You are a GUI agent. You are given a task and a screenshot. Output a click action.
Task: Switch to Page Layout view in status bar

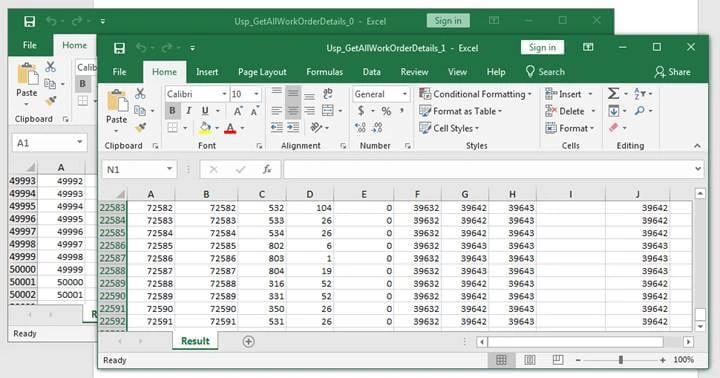[529, 360]
